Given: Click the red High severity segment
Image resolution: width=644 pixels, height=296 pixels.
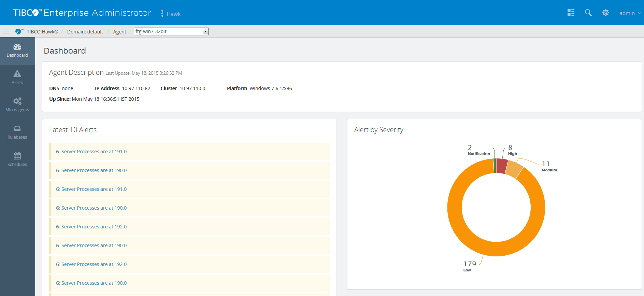Looking at the screenshot, I should pyautogui.click(x=501, y=166).
